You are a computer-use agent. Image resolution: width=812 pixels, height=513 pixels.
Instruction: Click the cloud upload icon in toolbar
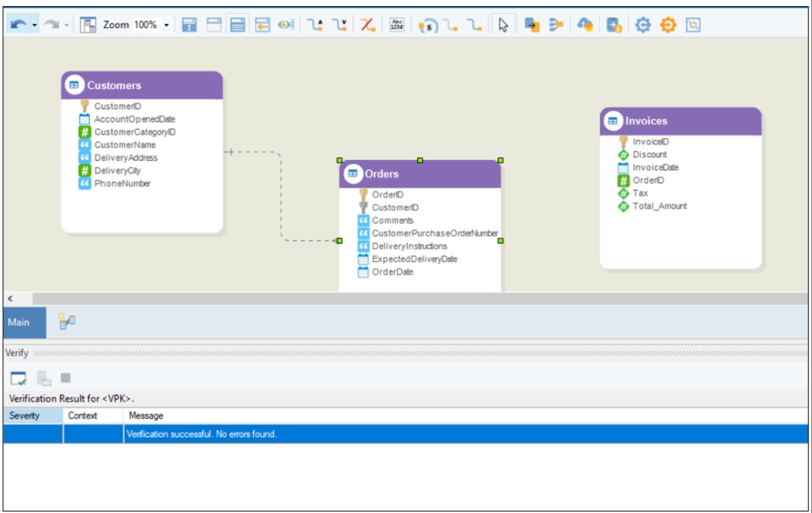(x=585, y=26)
